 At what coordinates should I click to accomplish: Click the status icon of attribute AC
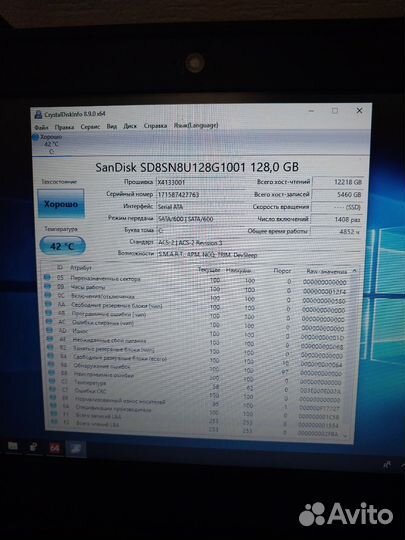(x=49, y=322)
